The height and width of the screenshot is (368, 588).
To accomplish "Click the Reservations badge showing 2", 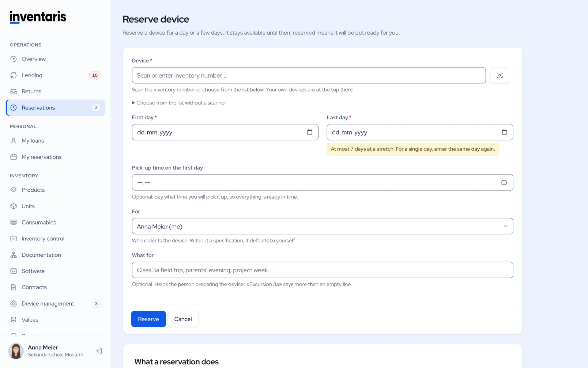I will point(96,108).
